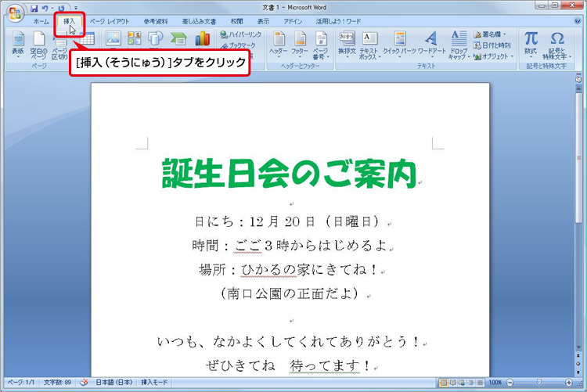
Task: Open クイック パーツ menu
Action: pyautogui.click(x=399, y=45)
